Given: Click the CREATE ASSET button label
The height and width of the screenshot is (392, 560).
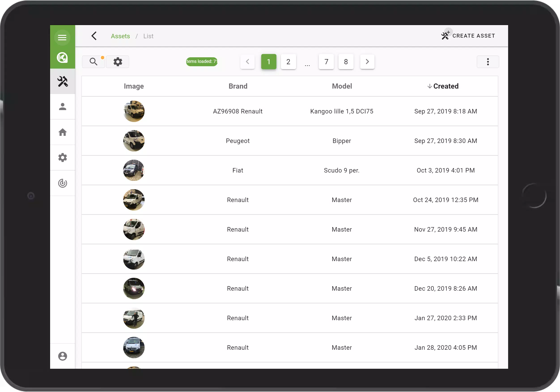Looking at the screenshot, I should (x=474, y=36).
